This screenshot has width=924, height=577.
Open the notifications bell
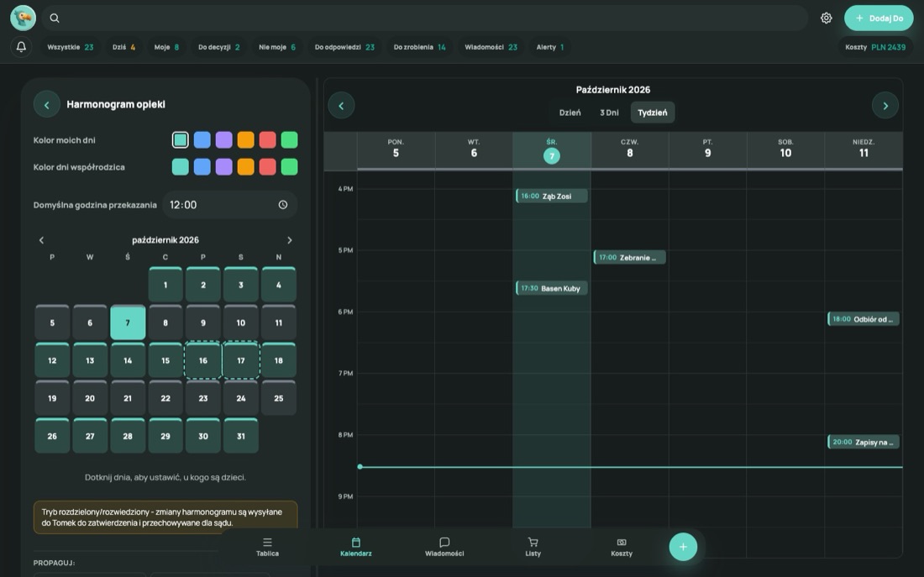click(21, 46)
